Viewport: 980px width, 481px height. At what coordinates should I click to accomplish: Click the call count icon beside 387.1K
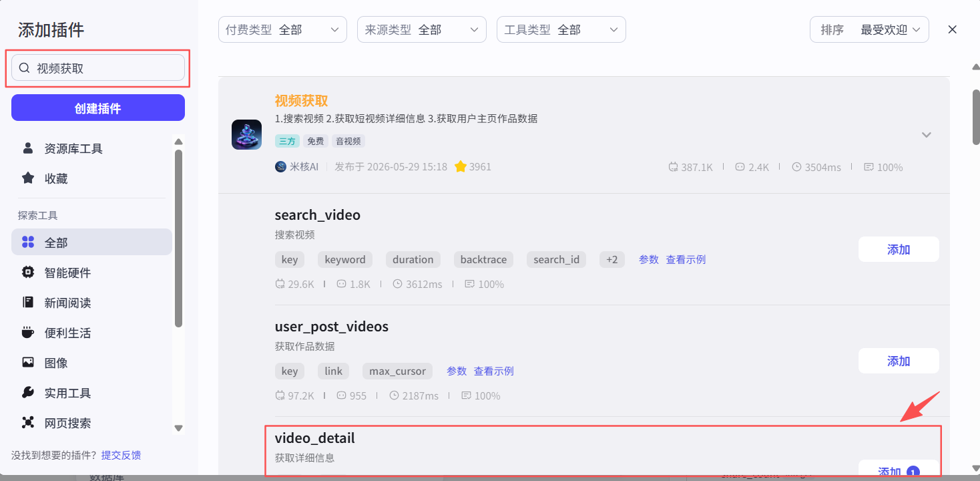[x=673, y=167]
